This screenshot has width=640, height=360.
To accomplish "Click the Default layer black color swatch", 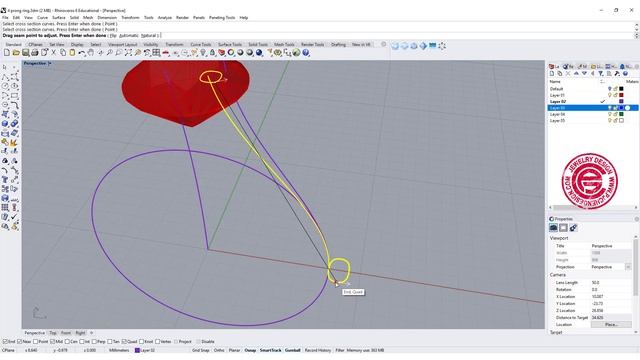I will point(621,89).
